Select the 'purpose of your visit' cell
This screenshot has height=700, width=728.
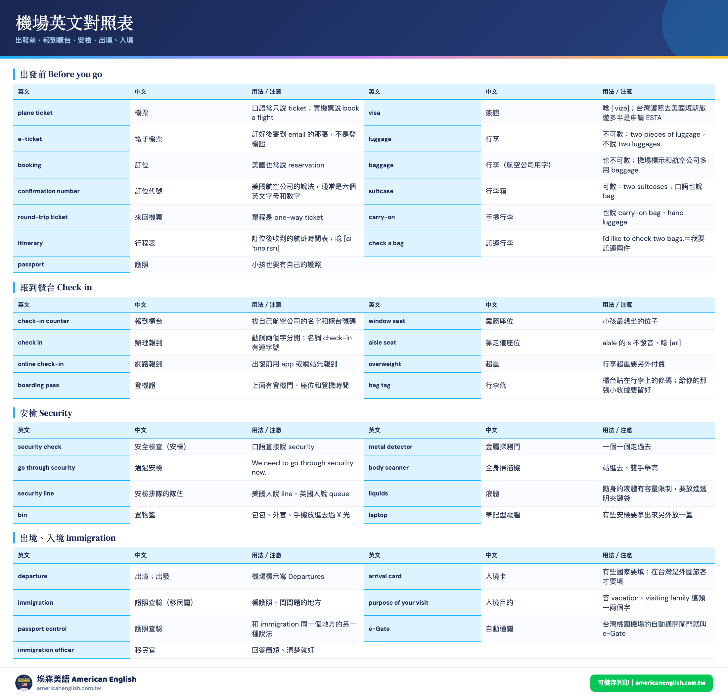(422, 603)
